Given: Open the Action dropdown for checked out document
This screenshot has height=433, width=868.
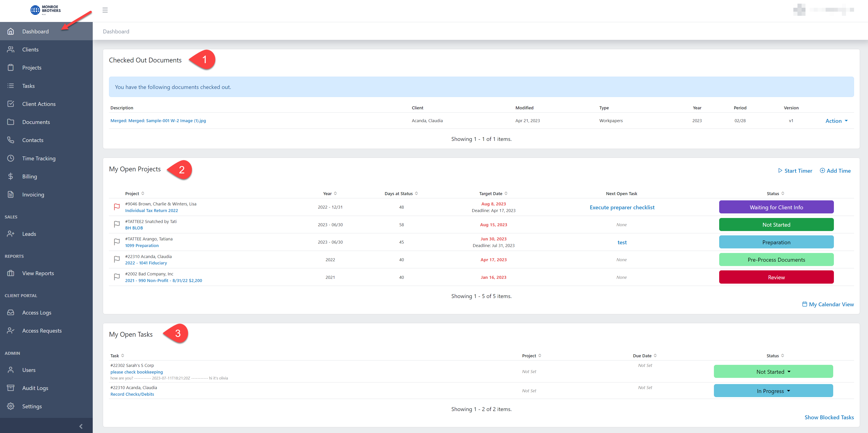Looking at the screenshot, I should [836, 121].
